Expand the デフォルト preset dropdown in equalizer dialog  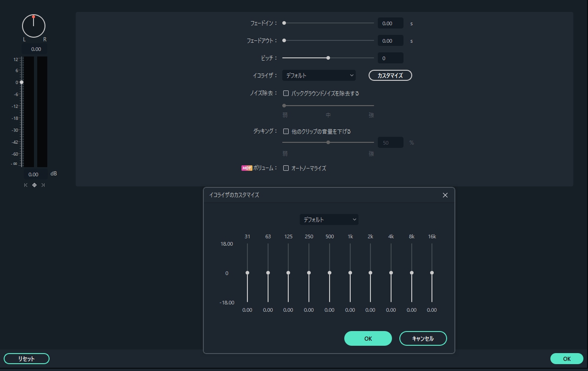coord(329,219)
